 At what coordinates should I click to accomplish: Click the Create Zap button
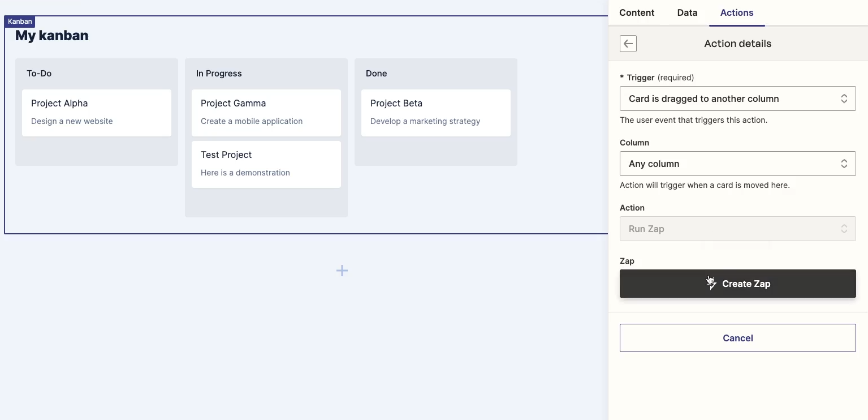[738, 284]
